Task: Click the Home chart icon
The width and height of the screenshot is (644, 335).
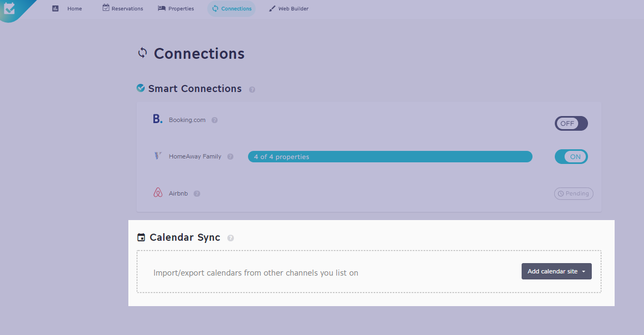Action: click(x=55, y=8)
